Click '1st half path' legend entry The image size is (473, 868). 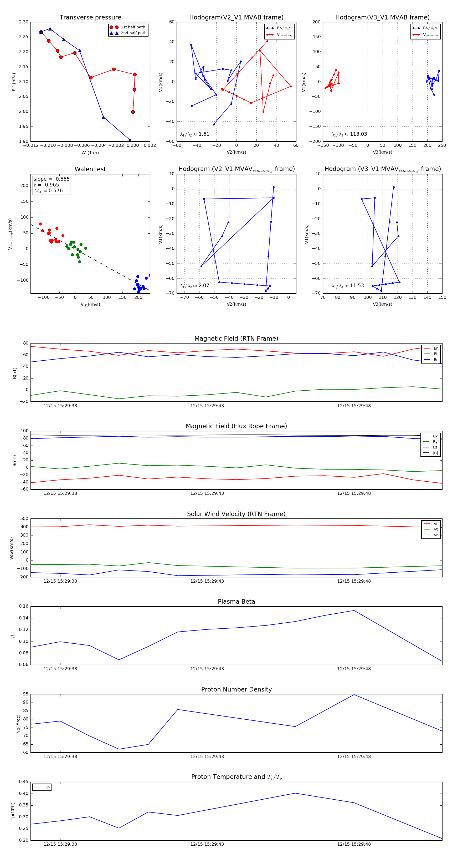pos(128,27)
